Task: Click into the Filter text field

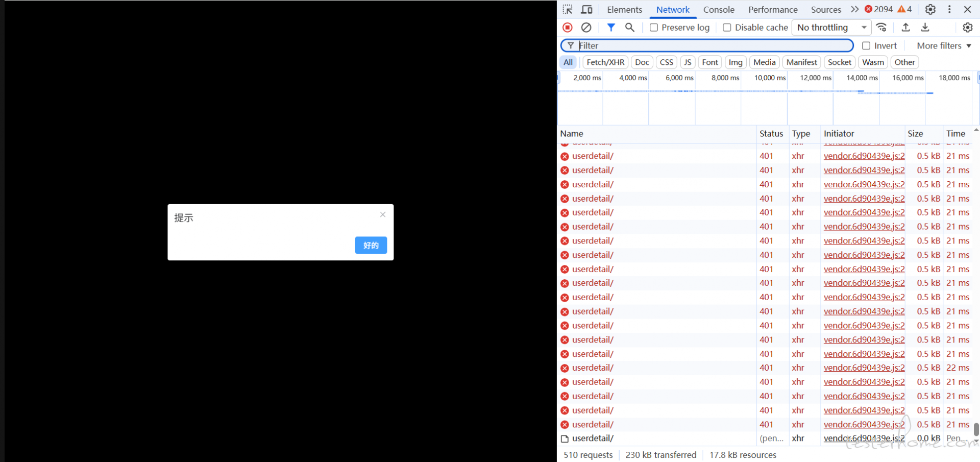Action: [x=715, y=46]
